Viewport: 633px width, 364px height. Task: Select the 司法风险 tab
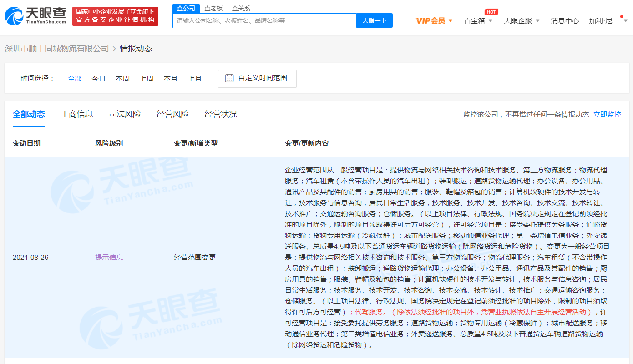tap(125, 114)
